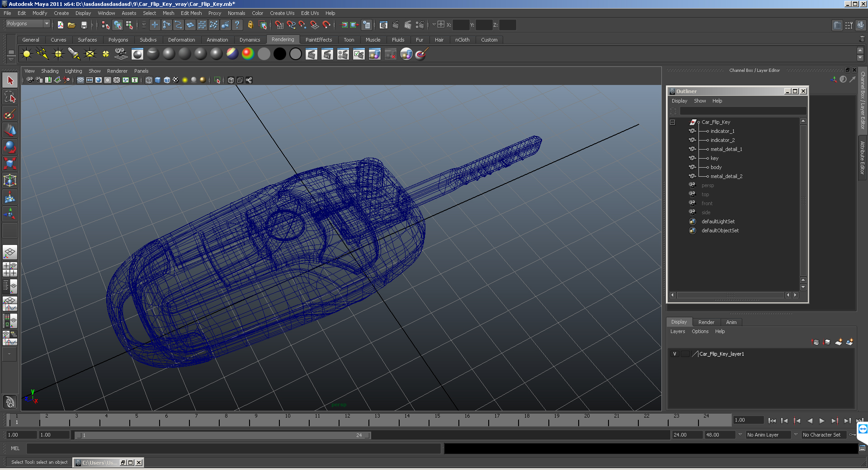
Task: Open the Render layer tab
Action: click(x=706, y=322)
